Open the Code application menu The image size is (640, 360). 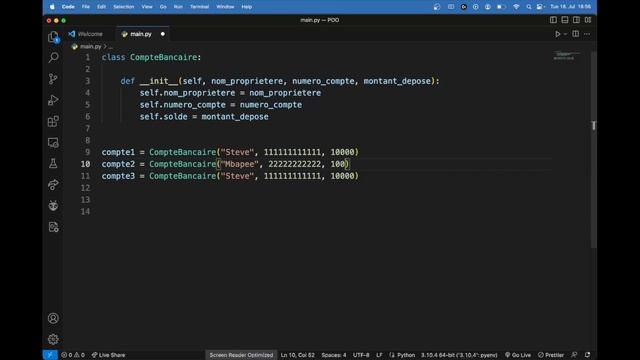tap(68, 7)
